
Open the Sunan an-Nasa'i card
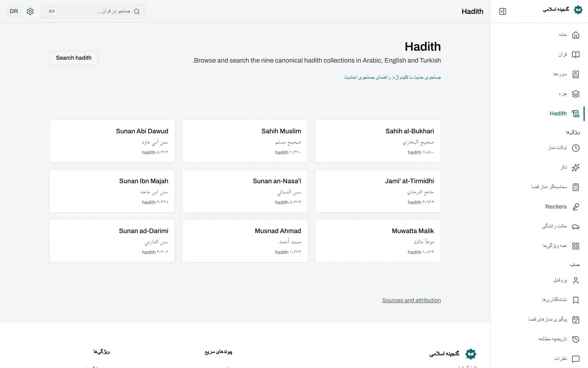[x=245, y=191]
